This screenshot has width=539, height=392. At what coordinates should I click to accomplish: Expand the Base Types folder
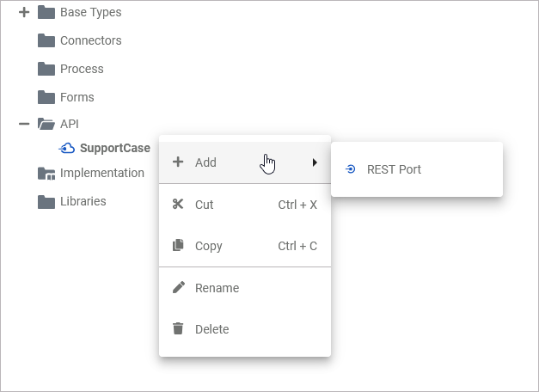(24, 13)
